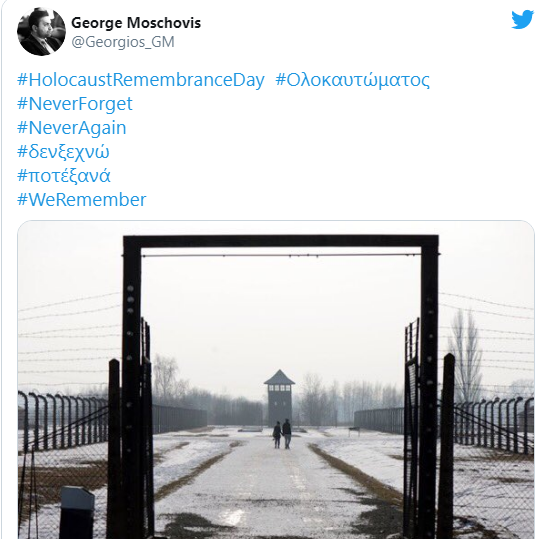Screen dimensions: 540x539
Task: Open George Moschovis's profile picture
Action: click(x=41, y=31)
